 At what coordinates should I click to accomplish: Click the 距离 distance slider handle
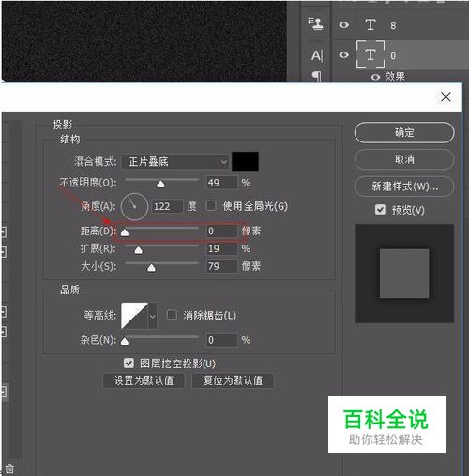[125, 232]
